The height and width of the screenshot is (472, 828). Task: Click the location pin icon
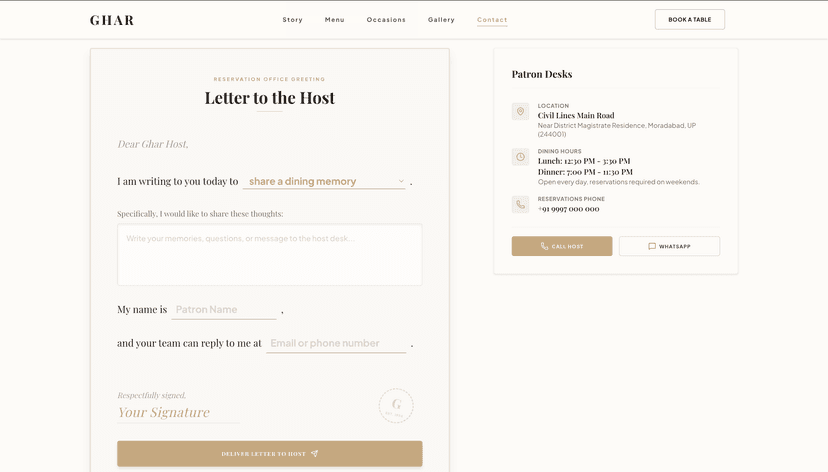(x=520, y=111)
